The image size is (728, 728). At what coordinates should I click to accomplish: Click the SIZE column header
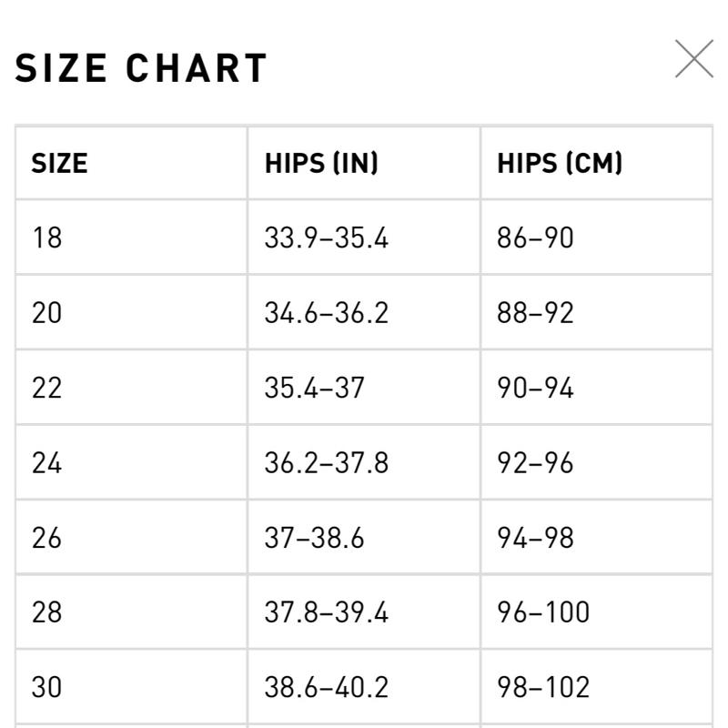point(131,163)
